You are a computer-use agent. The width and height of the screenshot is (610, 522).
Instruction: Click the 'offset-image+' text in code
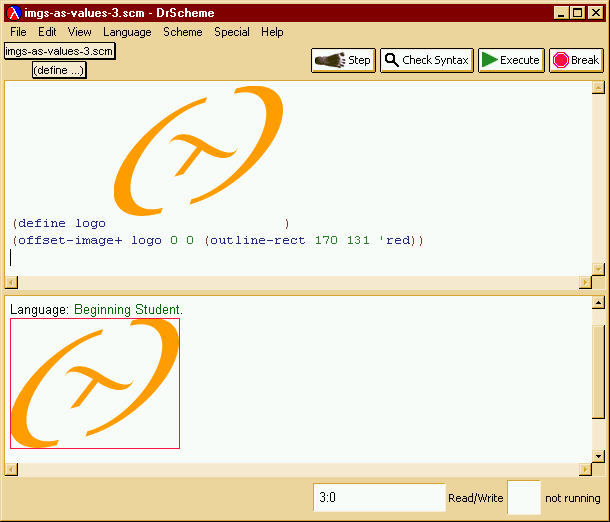pyautogui.click(x=70, y=240)
